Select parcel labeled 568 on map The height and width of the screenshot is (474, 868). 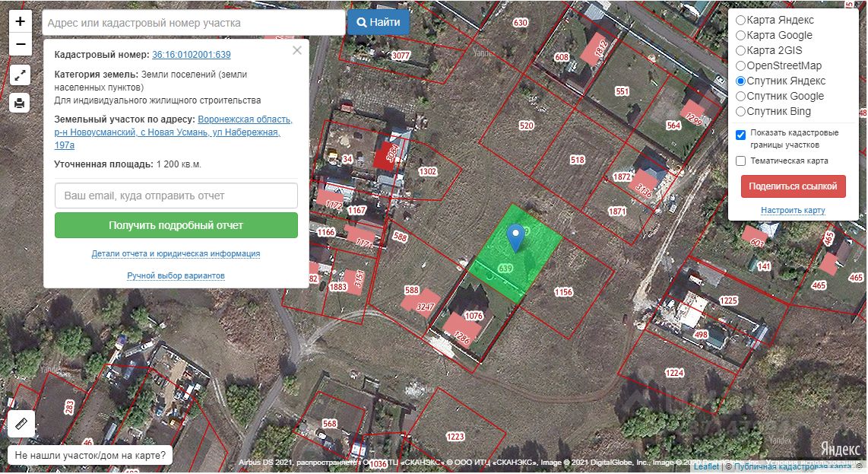coord(329,424)
